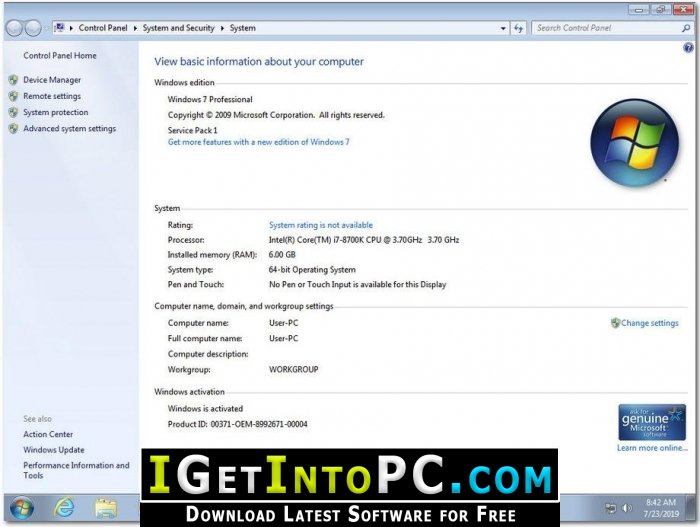Click the genuine Microsoft software badge
Viewport: 700px width, 527px height.
coord(652,422)
